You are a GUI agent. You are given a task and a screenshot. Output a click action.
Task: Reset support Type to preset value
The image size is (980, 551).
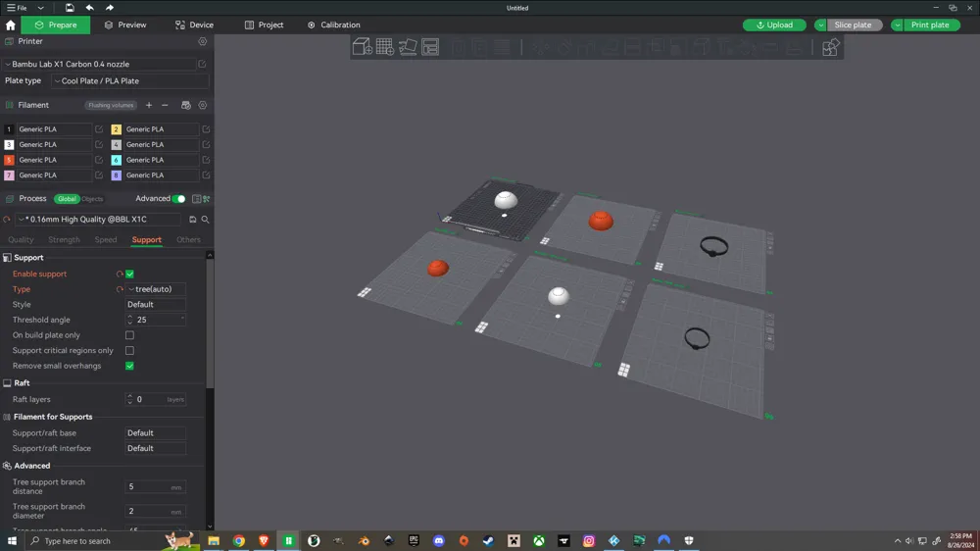120,289
